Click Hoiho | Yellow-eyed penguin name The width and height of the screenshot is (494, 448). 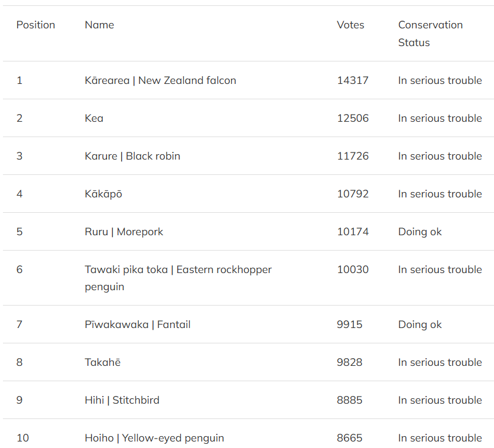pos(154,438)
